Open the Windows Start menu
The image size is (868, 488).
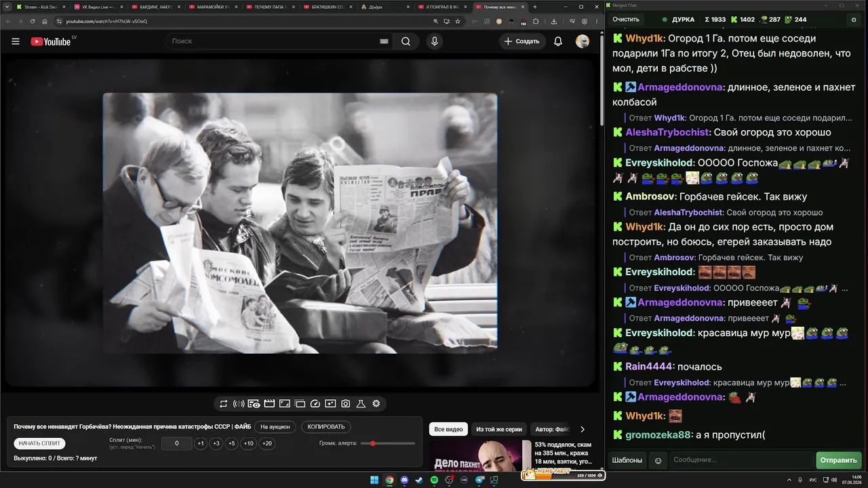(374, 480)
